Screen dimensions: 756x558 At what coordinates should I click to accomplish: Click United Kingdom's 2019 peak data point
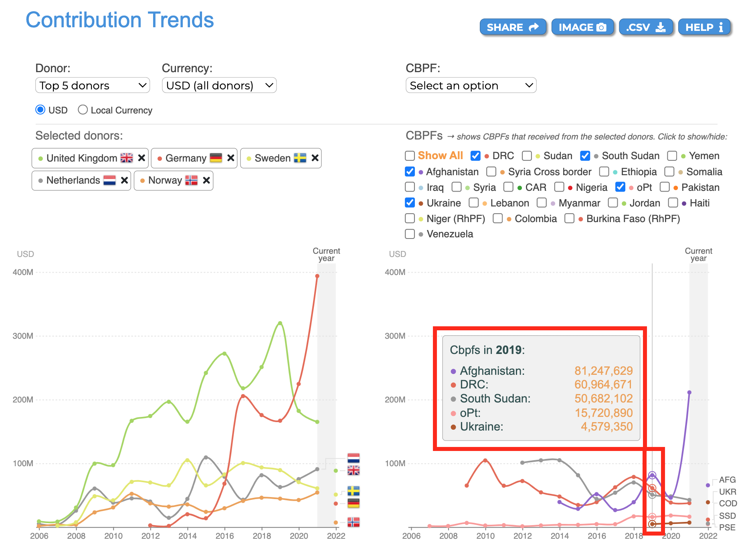point(280,323)
